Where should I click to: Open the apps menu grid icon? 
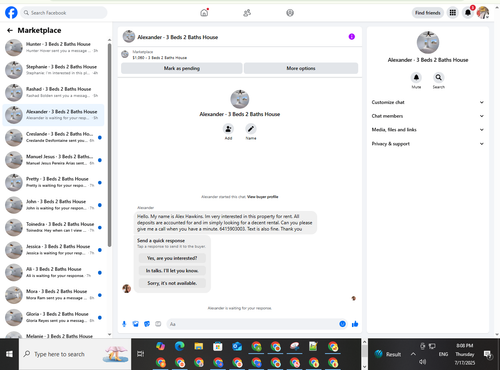(x=453, y=13)
